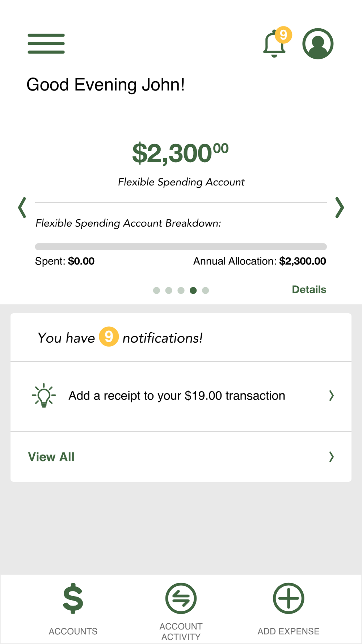This screenshot has height=644, width=362.
Task: Select the fifth carousel page dot
Action: click(206, 290)
